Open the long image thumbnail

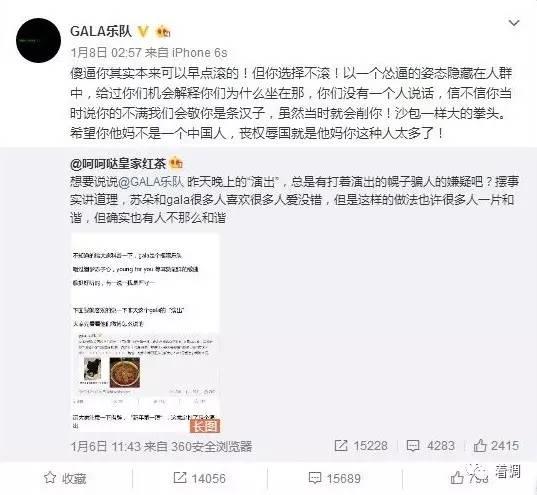(145, 333)
